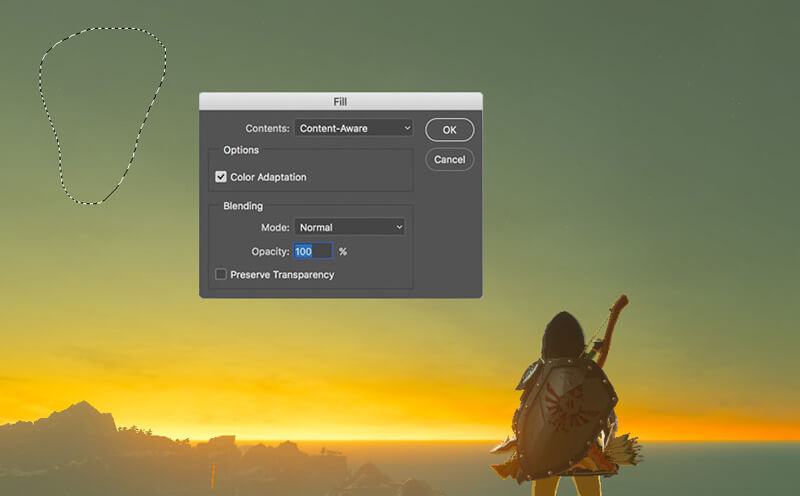800x496 pixels.
Task: Click the Color Adaptation label text
Action: [268, 177]
